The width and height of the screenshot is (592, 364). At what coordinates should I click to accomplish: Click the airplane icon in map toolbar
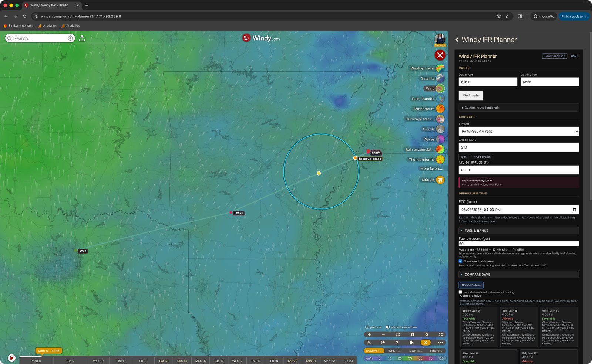397,343
